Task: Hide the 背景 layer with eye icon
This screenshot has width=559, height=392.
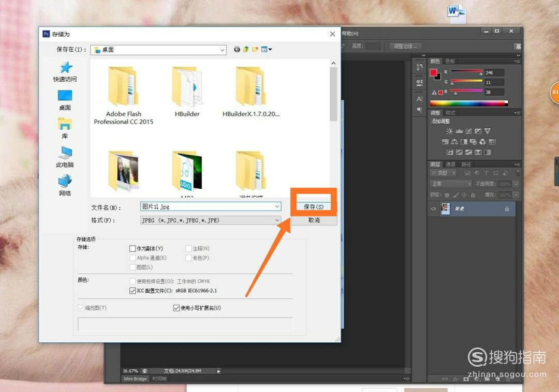Action: (434, 209)
